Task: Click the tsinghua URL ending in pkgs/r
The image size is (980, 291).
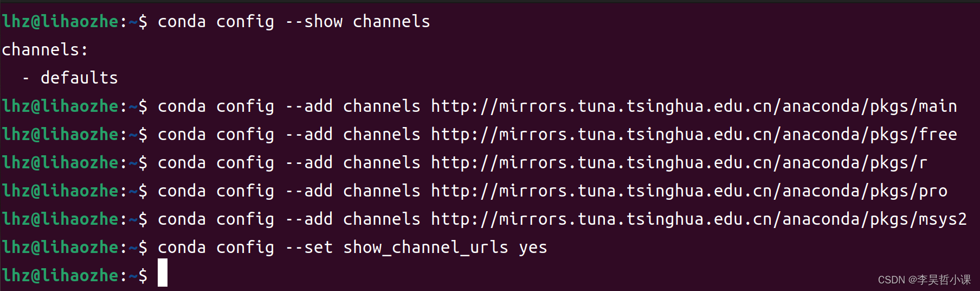Action: point(679,163)
